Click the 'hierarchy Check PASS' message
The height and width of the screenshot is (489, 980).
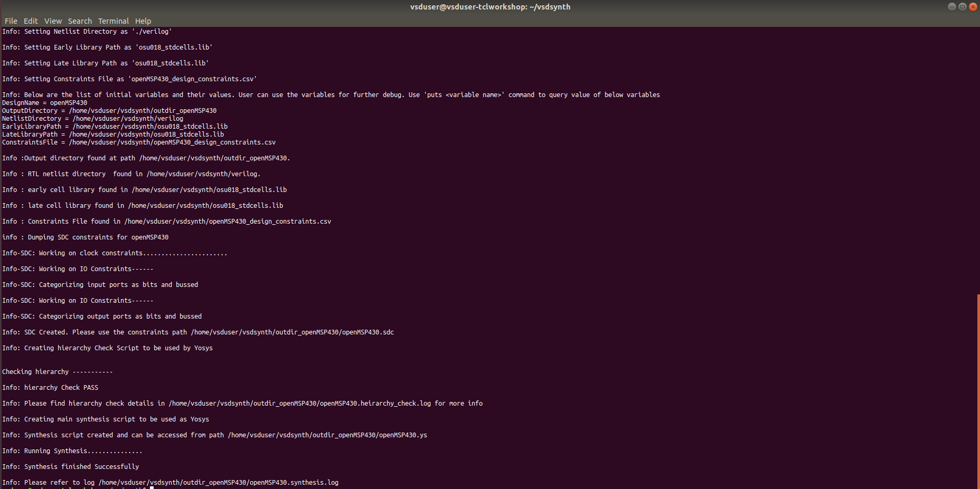(x=50, y=387)
